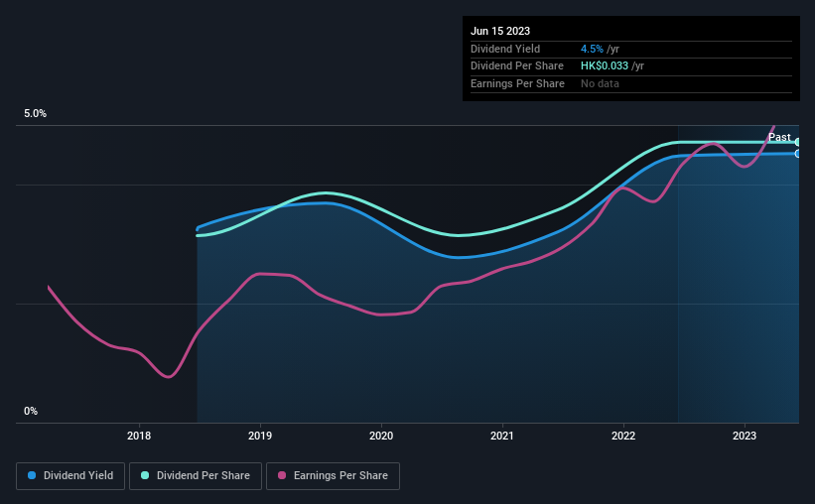Image resolution: width=815 pixels, height=504 pixels.
Task: Click the Dividend Yield tooltip row label
Action: [x=505, y=49]
